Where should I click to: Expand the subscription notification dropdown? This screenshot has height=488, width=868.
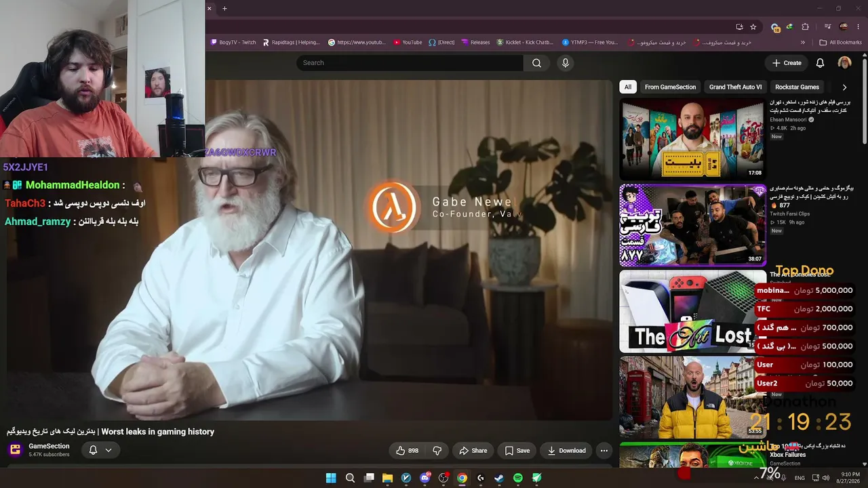(108, 450)
